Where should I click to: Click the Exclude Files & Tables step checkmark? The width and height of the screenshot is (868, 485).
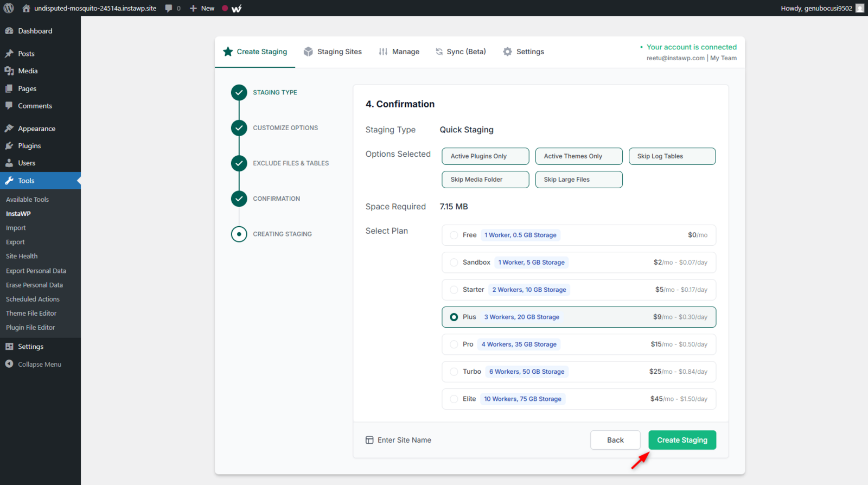(x=239, y=163)
